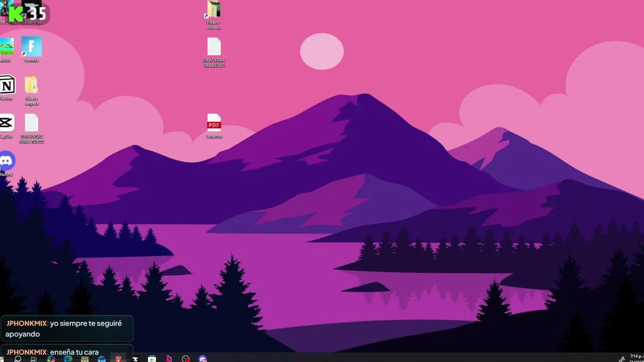Launch Discord from the desktop

pyautogui.click(x=7, y=164)
